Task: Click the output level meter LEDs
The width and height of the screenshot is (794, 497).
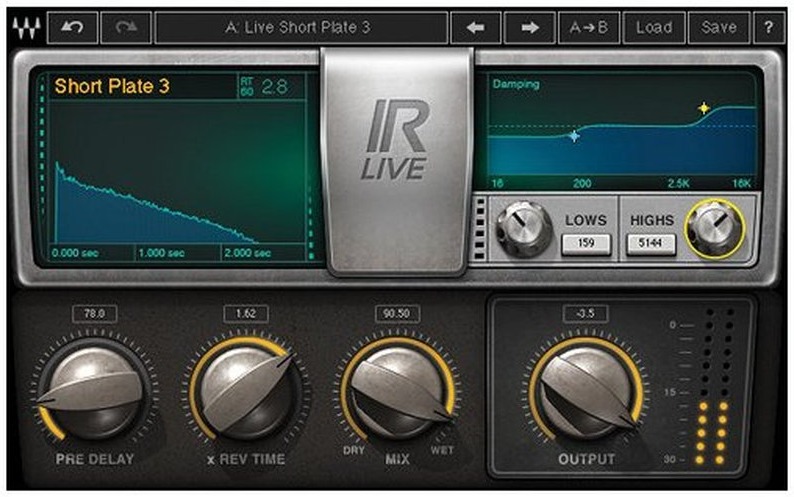Action: coord(715,386)
